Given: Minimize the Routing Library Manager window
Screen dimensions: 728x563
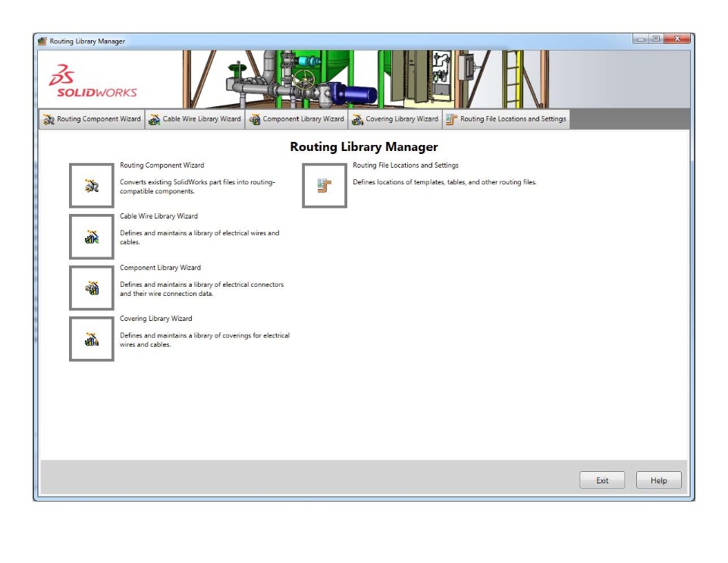Looking at the screenshot, I should click(641, 39).
